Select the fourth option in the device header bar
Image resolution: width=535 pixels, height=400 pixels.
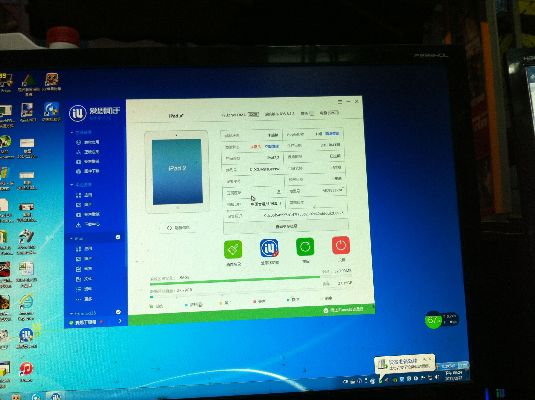click(329, 113)
